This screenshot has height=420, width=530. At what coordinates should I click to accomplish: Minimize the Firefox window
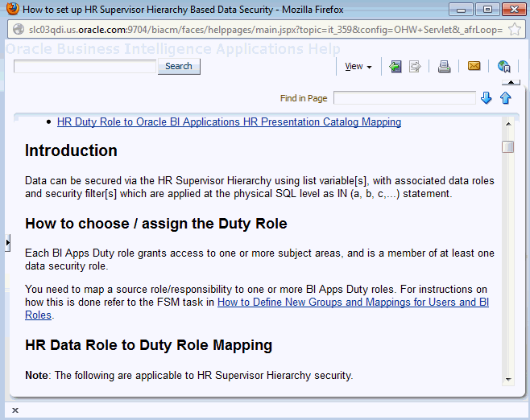(x=461, y=10)
